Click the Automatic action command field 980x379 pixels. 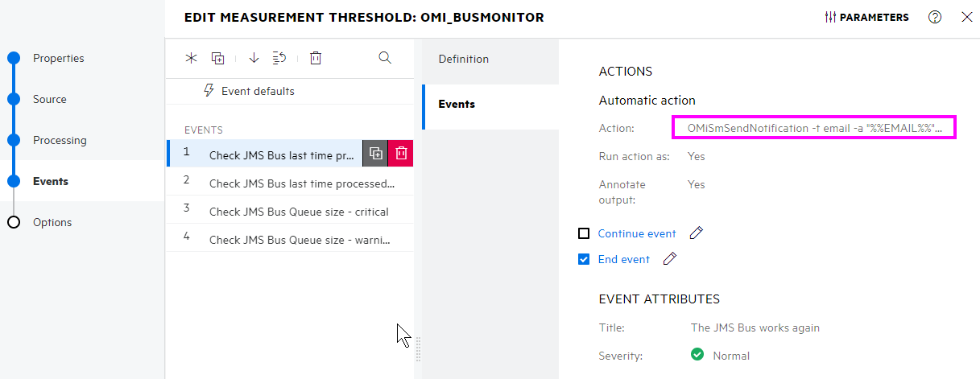[x=814, y=128]
